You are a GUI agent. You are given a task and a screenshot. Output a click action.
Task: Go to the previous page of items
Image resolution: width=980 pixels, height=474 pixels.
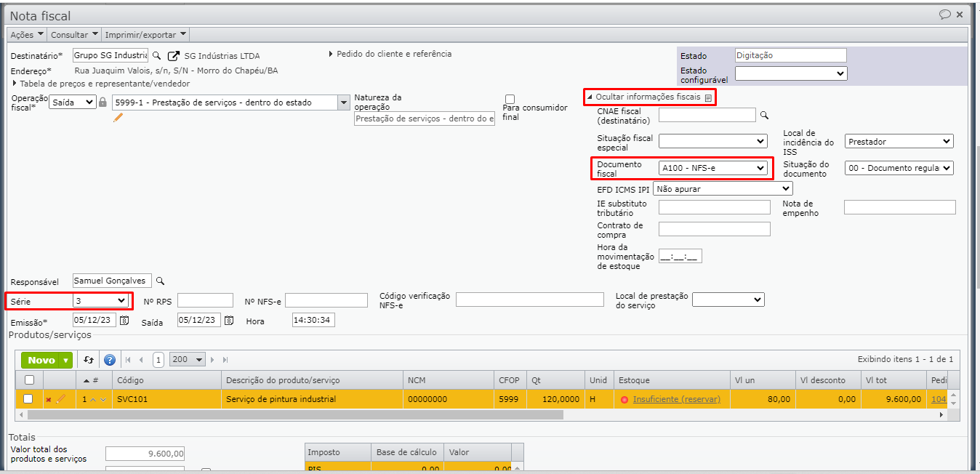point(141,360)
